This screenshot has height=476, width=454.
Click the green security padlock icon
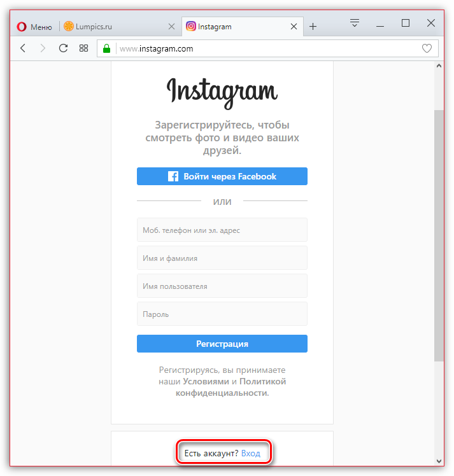tap(106, 48)
